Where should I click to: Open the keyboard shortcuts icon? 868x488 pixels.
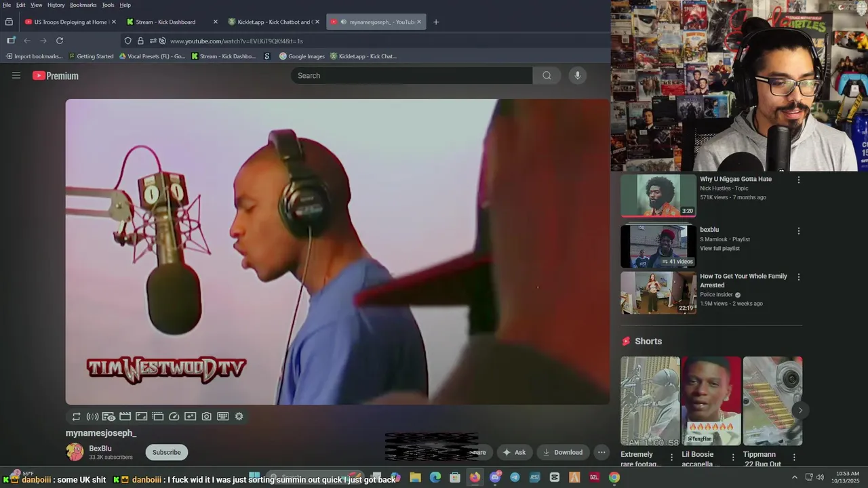point(222,416)
